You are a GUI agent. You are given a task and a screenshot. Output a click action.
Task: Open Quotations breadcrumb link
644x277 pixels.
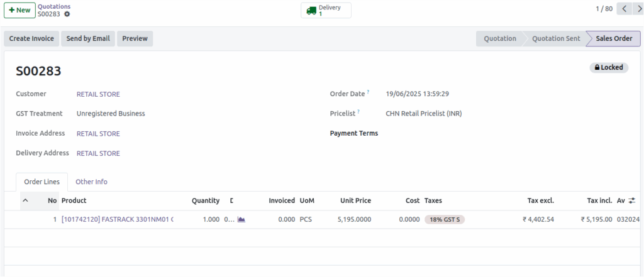pyautogui.click(x=54, y=6)
